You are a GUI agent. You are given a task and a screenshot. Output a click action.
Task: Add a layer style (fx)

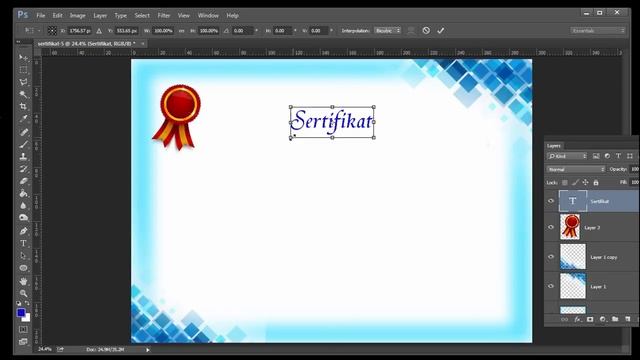[x=577, y=319]
